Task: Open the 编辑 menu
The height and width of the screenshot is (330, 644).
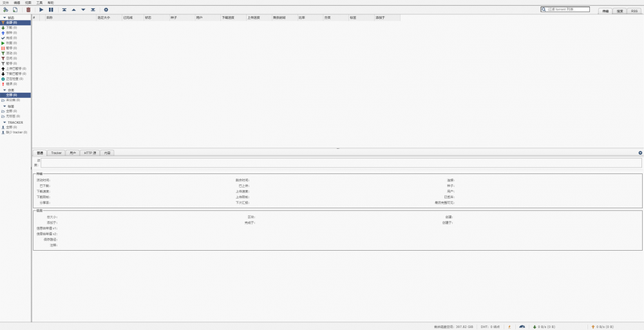Action: click(x=17, y=3)
